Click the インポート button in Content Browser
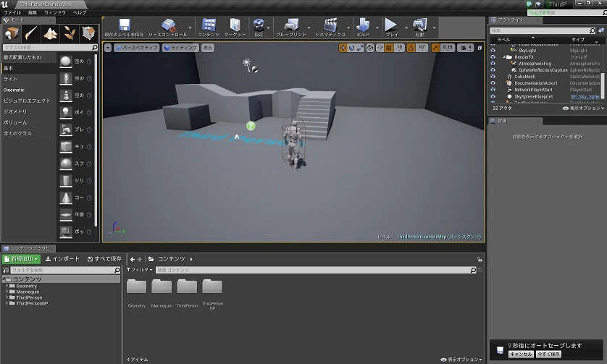The height and width of the screenshot is (364, 607). tap(62, 259)
